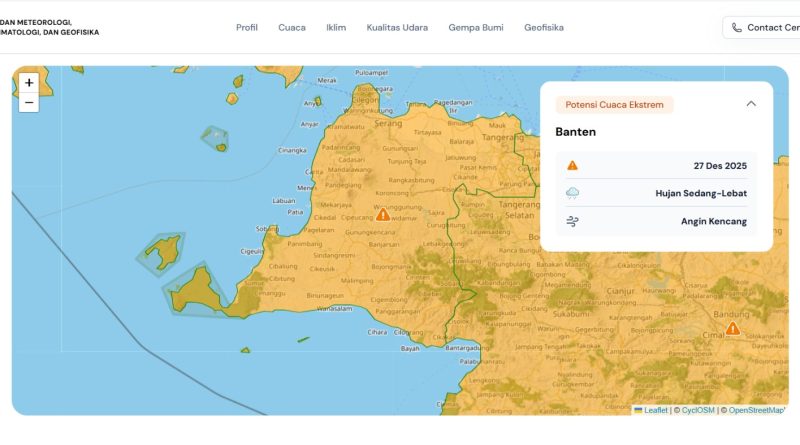Collapse the Banten weather panel with chevron

(x=751, y=104)
